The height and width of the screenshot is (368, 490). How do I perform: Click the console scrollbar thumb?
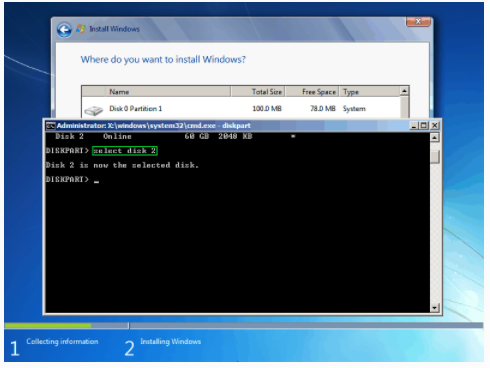pos(435,157)
